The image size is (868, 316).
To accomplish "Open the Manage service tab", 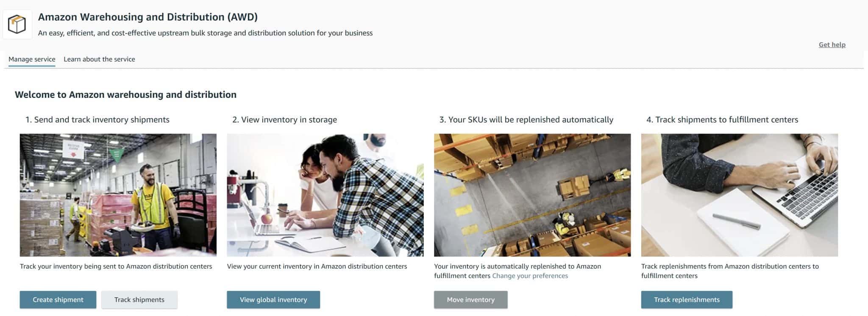I will point(32,59).
